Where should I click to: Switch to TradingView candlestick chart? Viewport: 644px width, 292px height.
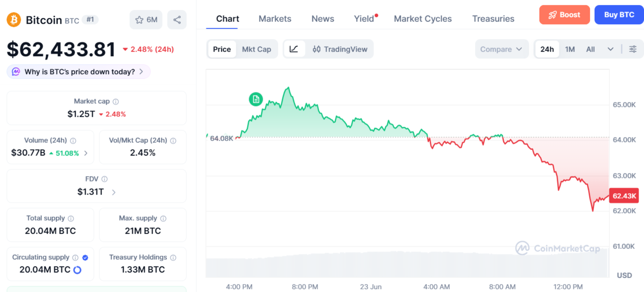(x=340, y=49)
